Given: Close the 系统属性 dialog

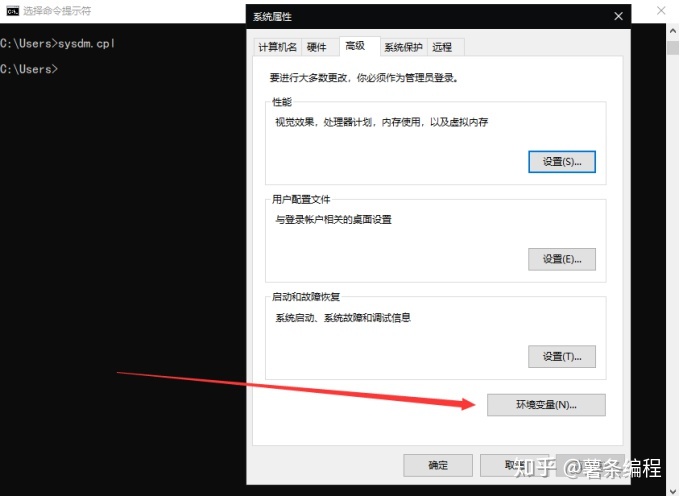Looking at the screenshot, I should 618,16.
